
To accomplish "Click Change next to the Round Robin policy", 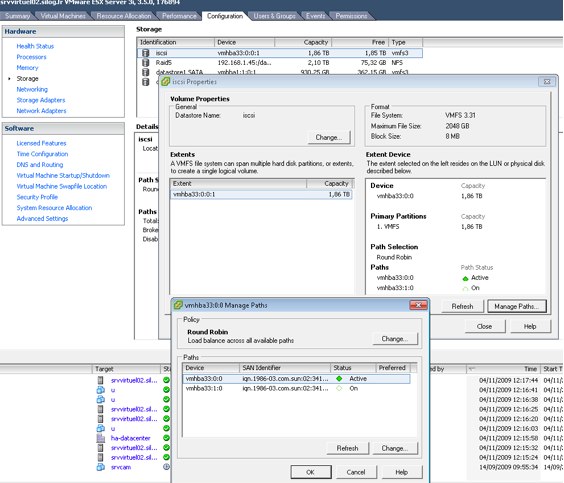I will point(395,339).
